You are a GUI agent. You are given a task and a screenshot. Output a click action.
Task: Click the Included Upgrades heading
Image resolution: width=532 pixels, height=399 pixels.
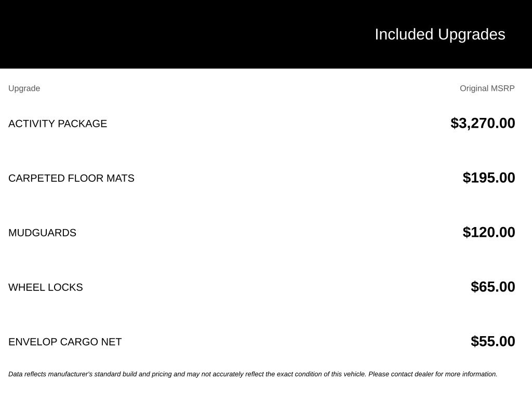click(x=440, y=35)
